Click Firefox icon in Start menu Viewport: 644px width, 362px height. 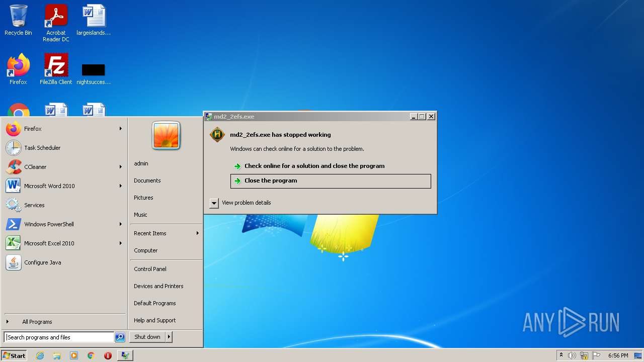(x=14, y=129)
